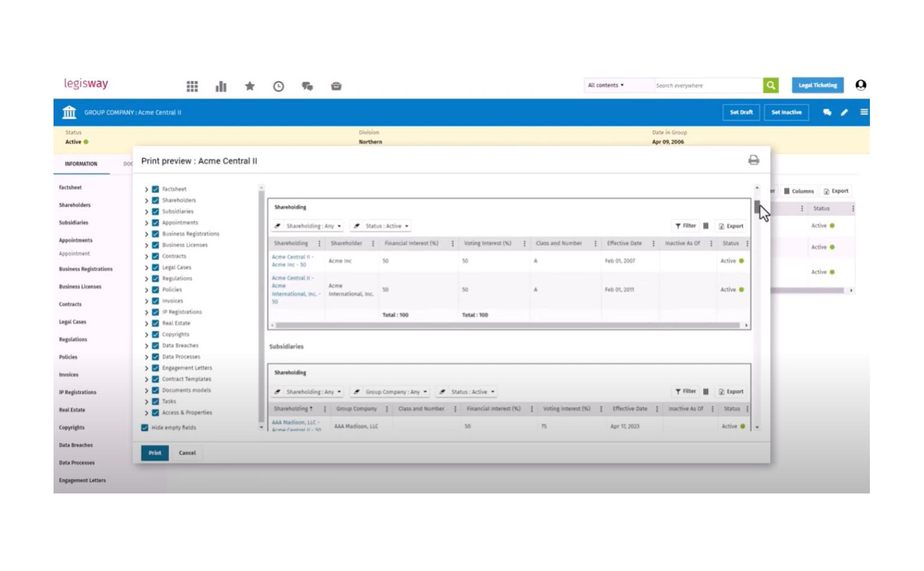
Task: Open Effective Date column options in first table
Action: (653, 243)
